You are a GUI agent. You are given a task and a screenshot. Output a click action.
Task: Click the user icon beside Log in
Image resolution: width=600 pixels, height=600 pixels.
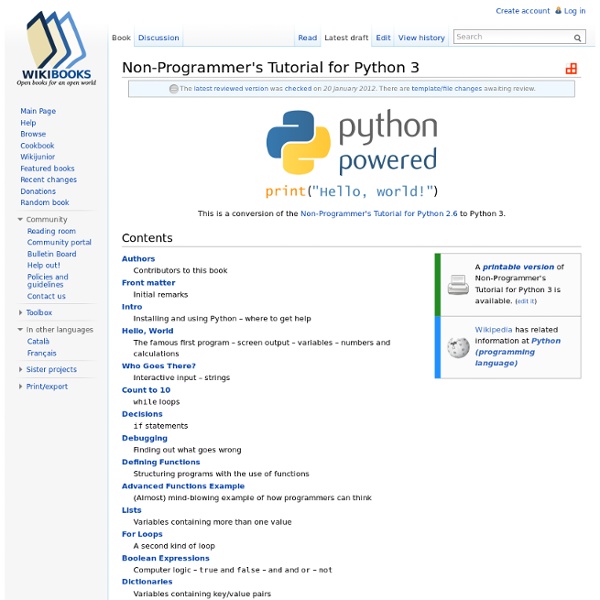(558, 10)
